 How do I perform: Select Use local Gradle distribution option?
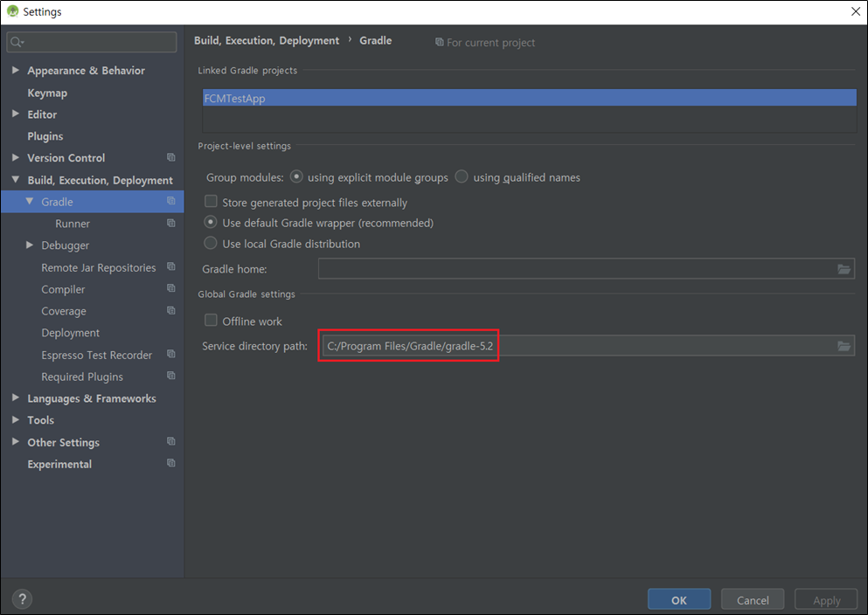pyautogui.click(x=211, y=243)
